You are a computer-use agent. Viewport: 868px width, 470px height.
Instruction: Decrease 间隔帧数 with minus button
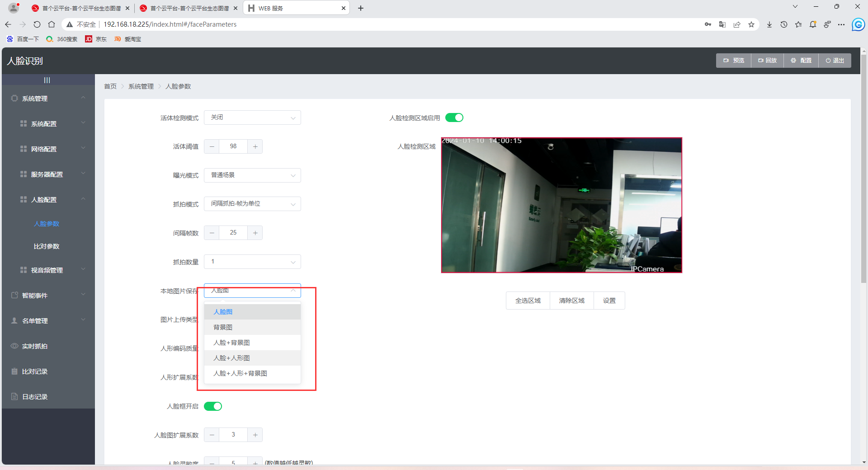(x=212, y=233)
